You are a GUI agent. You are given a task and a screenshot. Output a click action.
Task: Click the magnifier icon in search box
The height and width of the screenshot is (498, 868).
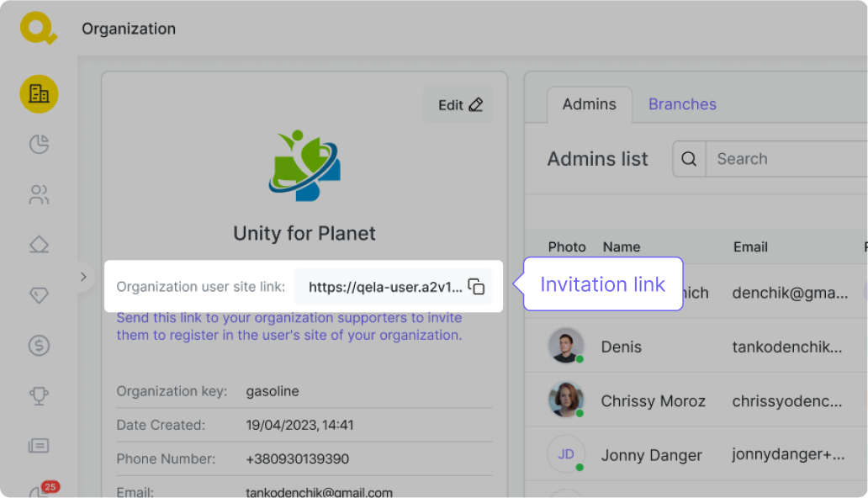coord(689,159)
